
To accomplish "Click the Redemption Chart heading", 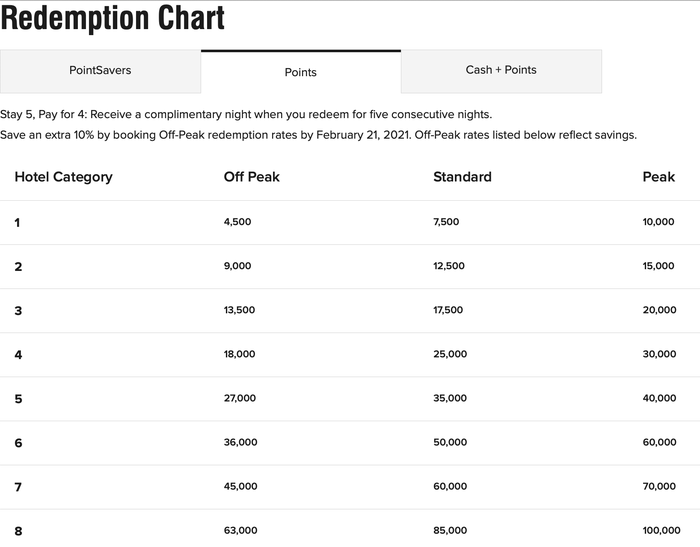I will tap(114, 18).
